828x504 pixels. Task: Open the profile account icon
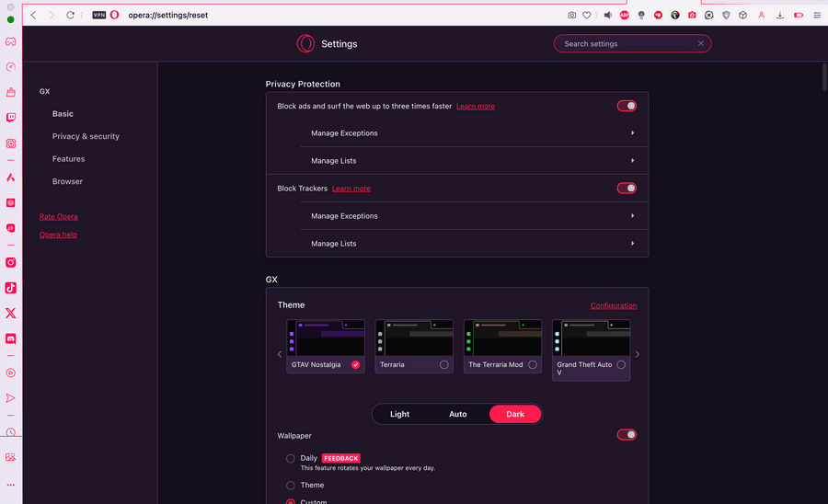762,16
